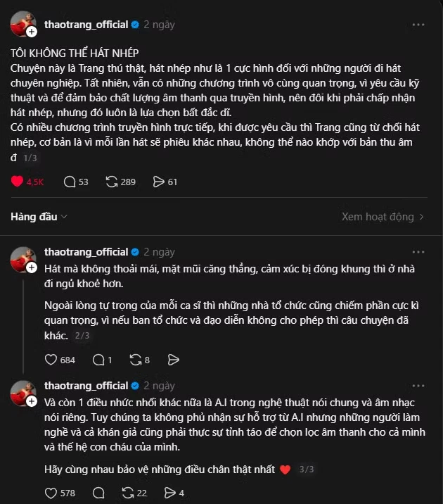Follow via the plus badge on top avatar

[32, 32]
